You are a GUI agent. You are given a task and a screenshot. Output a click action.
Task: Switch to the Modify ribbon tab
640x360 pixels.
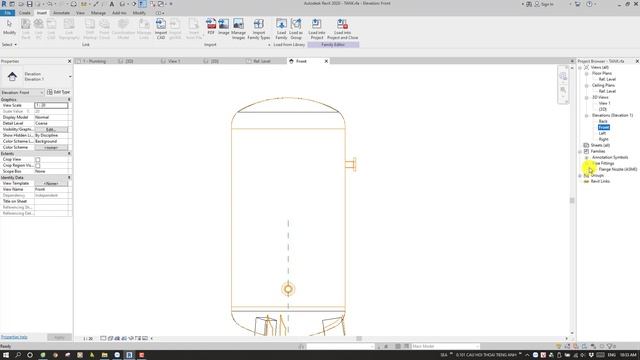(x=139, y=13)
